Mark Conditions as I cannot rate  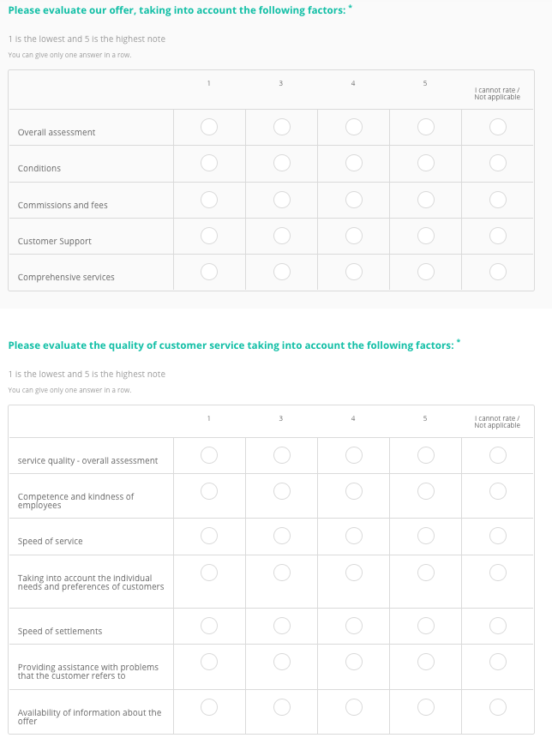tap(497, 163)
